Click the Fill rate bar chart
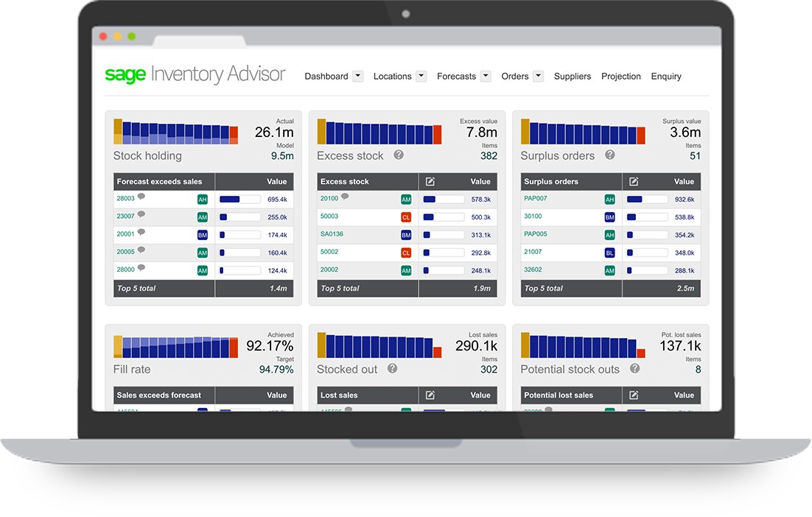 [176, 346]
